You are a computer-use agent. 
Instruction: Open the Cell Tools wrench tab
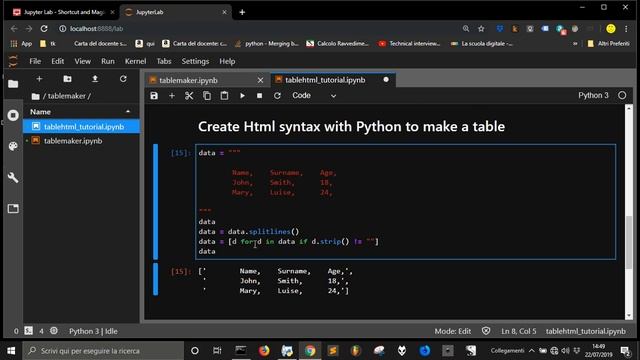coord(13,178)
